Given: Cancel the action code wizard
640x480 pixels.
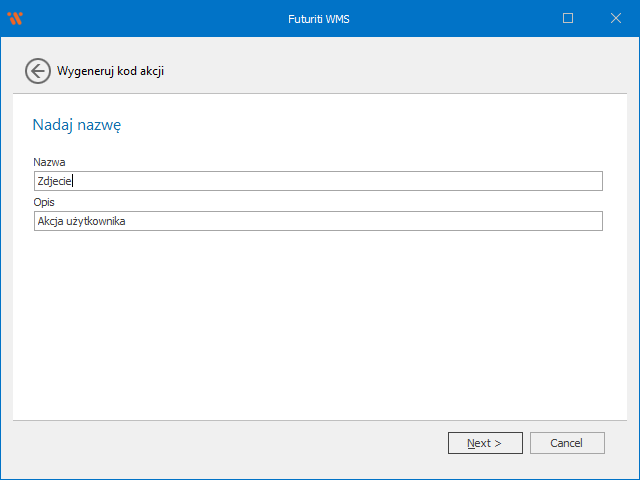Looking at the screenshot, I should [x=566, y=443].
